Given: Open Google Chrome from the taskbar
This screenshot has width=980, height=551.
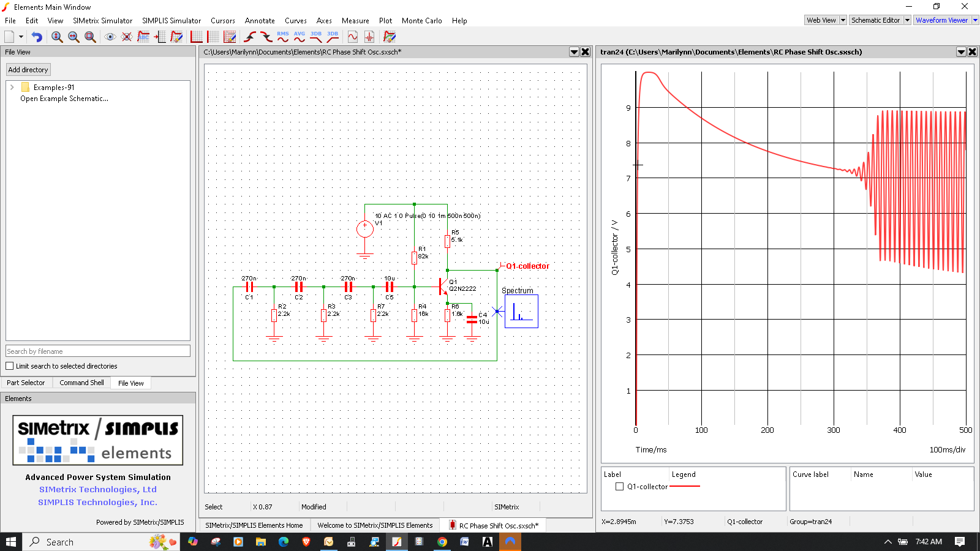Looking at the screenshot, I should click(442, 542).
